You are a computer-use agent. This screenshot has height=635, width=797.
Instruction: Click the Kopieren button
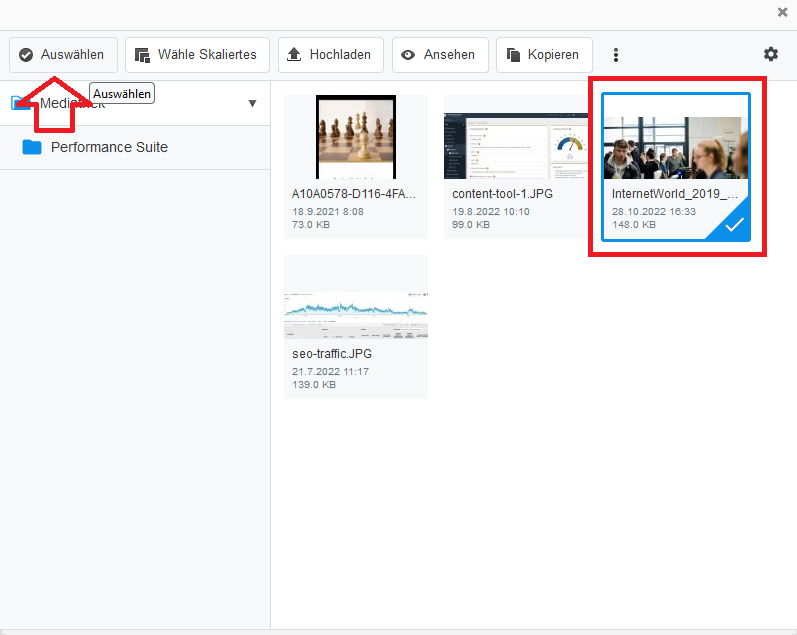click(x=544, y=55)
